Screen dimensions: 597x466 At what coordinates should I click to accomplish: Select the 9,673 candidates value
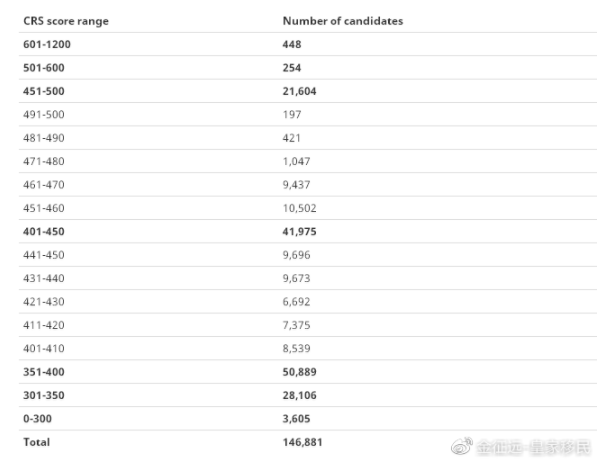click(x=296, y=278)
